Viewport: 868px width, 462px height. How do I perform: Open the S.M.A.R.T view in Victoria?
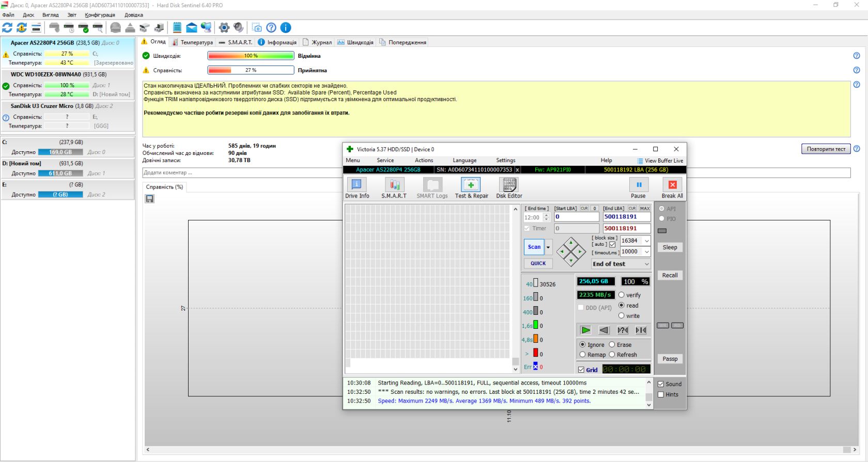[x=394, y=188]
